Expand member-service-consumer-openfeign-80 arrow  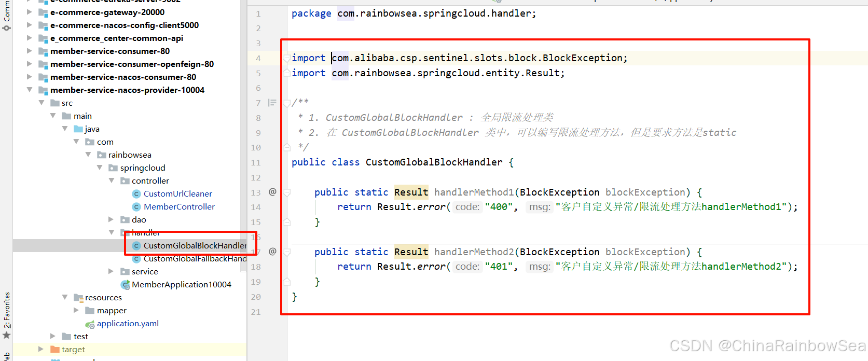[30, 64]
